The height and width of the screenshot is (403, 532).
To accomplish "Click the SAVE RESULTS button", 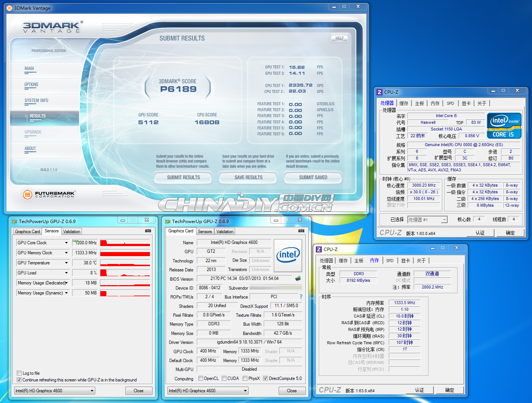I will pyautogui.click(x=248, y=178).
